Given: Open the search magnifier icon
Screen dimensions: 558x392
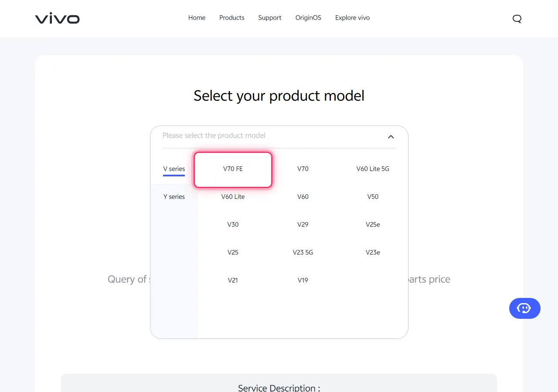Looking at the screenshot, I should (517, 19).
